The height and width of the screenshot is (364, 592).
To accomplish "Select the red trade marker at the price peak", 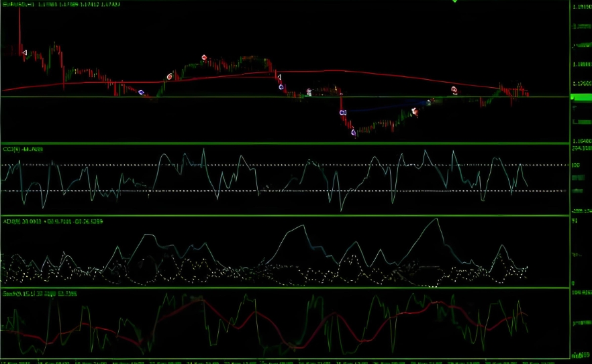I will 204,58.
